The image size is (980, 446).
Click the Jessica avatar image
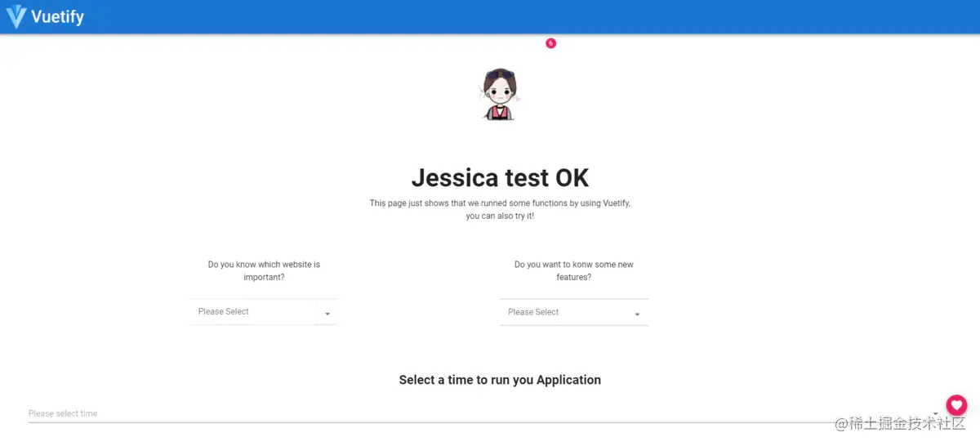click(500, 95)
